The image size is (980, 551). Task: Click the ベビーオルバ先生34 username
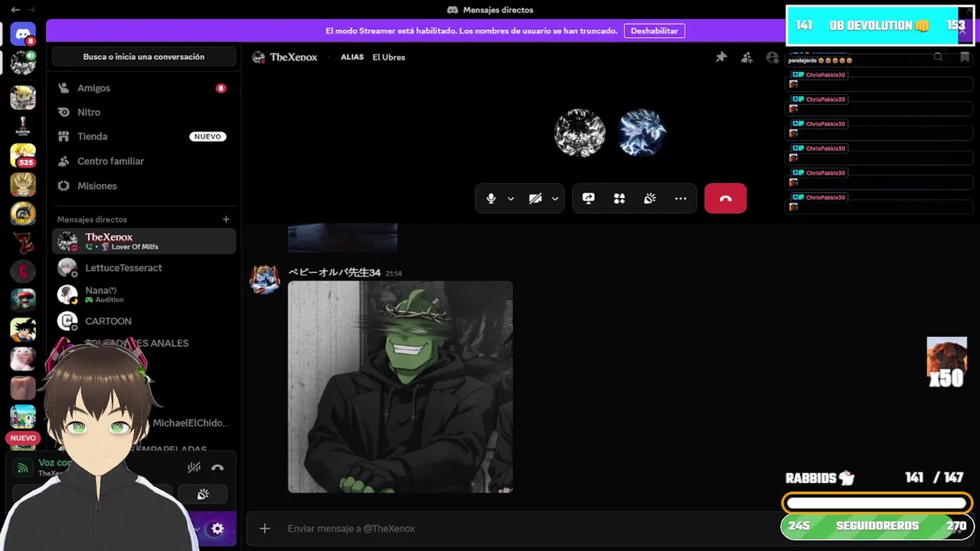click(335, 272)
